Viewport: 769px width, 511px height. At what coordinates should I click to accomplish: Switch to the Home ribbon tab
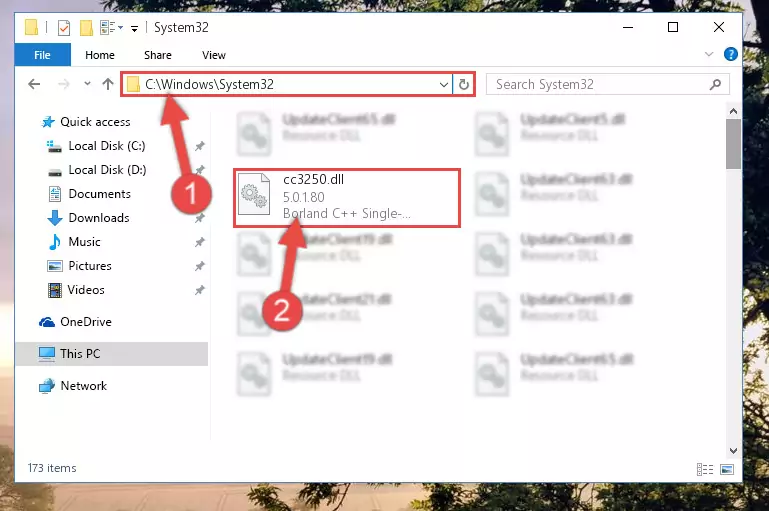click(x=100, y=55)
